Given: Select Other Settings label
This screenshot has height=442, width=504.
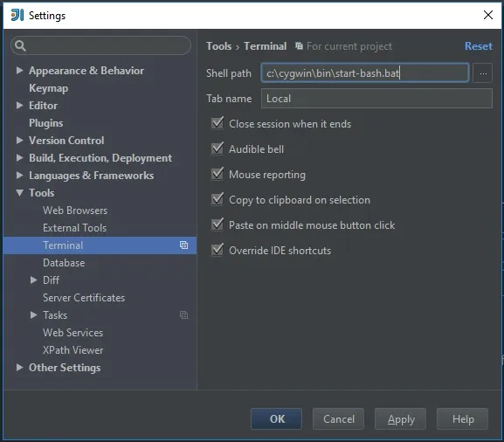Looking at the screenshot, I should click(x=65, y=368).
